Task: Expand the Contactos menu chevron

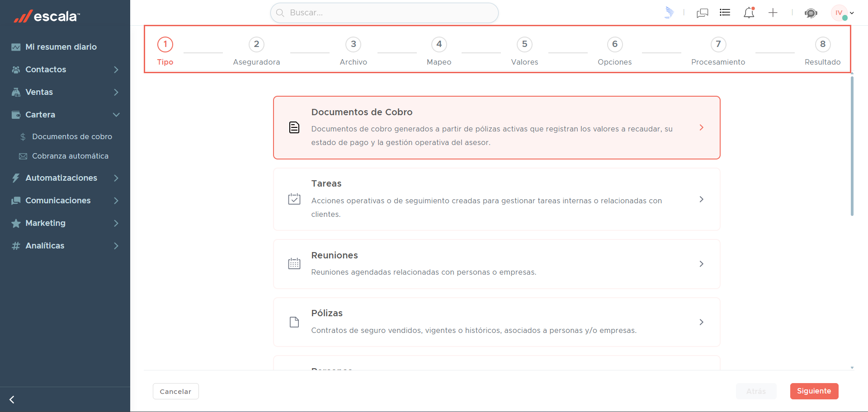Action: pos(116,70)
